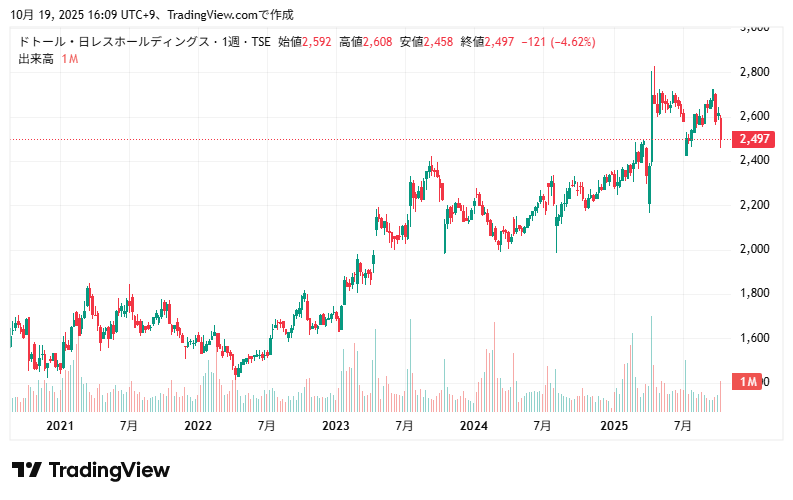
Task: Click the 出来高 volume indicator label
Action: coord(37,59)
